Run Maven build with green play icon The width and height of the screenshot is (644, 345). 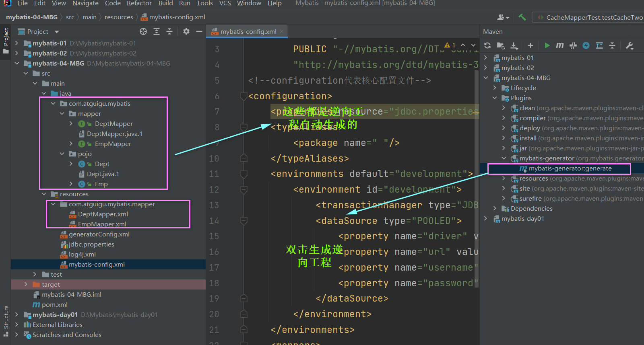point(547,45)
